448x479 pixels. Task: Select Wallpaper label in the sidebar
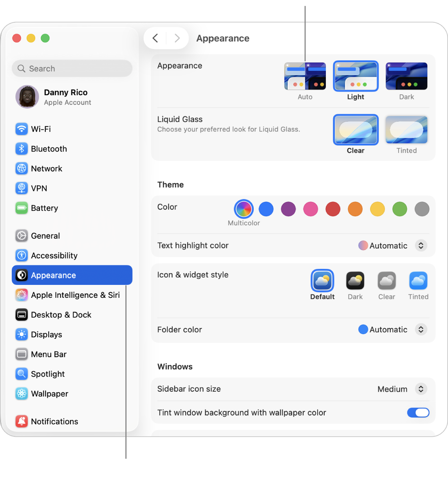(x=50, y=394)
